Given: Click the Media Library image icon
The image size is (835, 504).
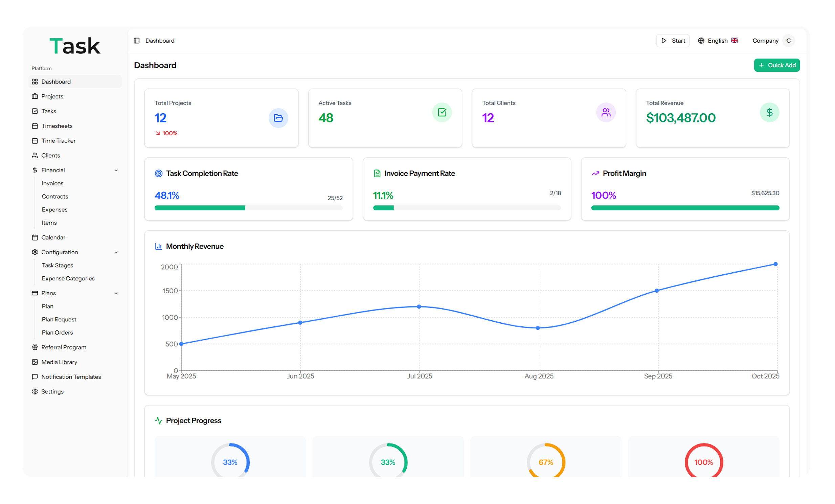Looking at the screenshot, I should tap(35, 362).
